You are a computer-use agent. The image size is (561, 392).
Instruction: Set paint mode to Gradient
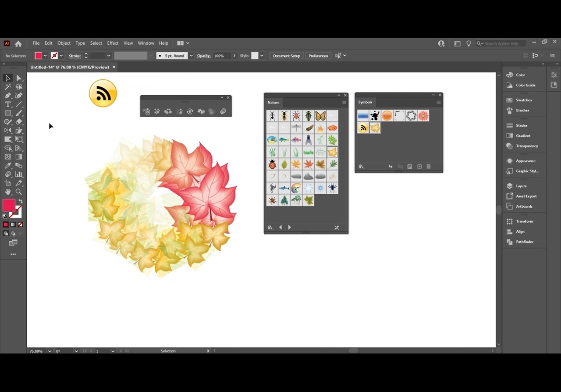13,225
